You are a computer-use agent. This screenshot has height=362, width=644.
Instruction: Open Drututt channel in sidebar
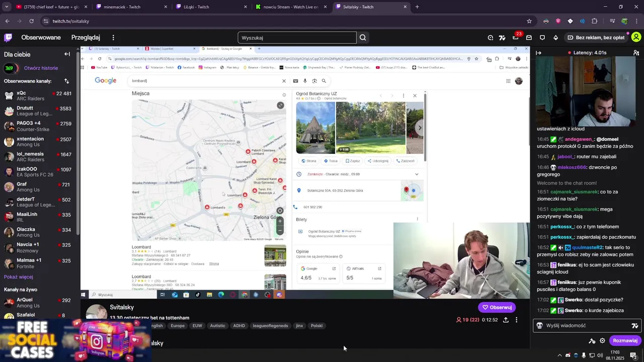click(x=38, y=111)
